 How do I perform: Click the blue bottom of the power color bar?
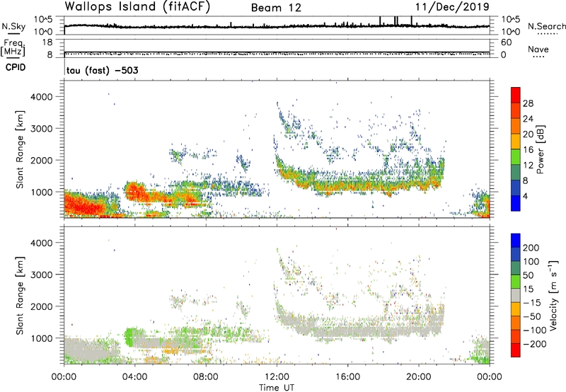click(x=516, y=204)
